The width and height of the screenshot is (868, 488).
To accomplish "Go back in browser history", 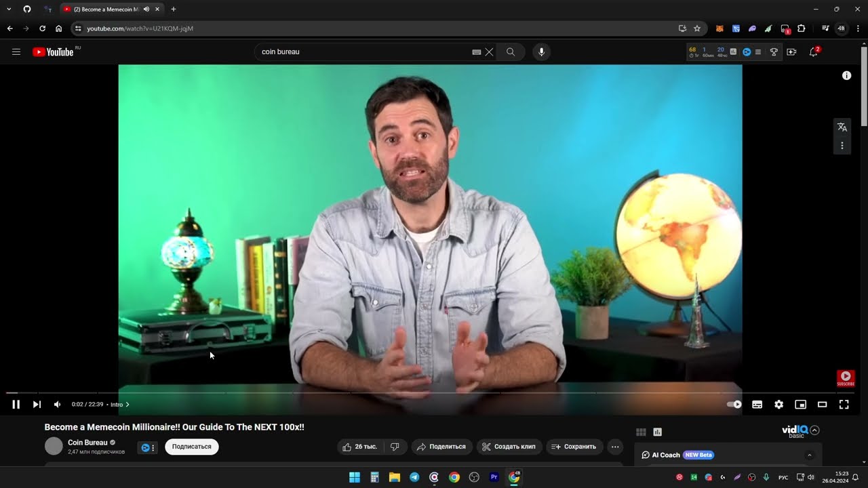I will click(x=9, y=28).
